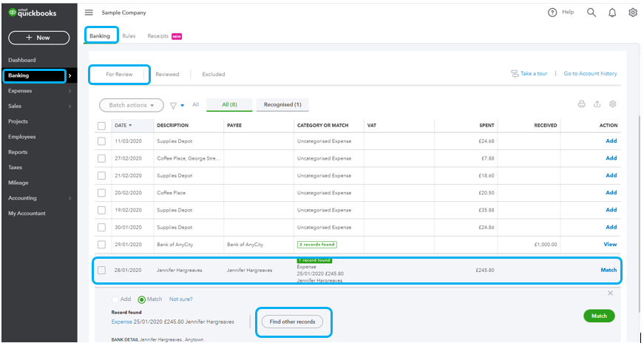644x346 pixels.
Task: Open My Accountant in the sidebar
Action: pyautogui.click(x=27, y=214)
